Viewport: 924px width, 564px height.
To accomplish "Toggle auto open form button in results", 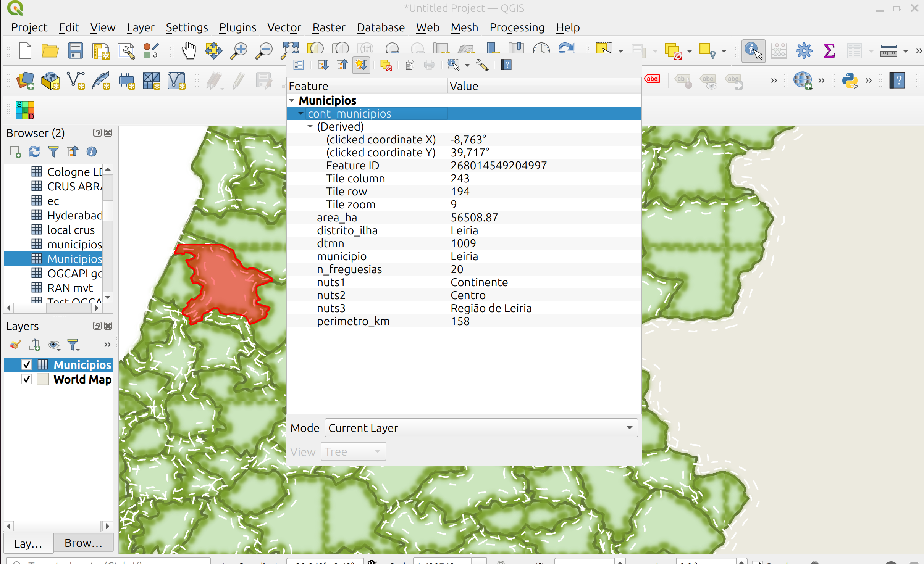I will click(299, 65).
